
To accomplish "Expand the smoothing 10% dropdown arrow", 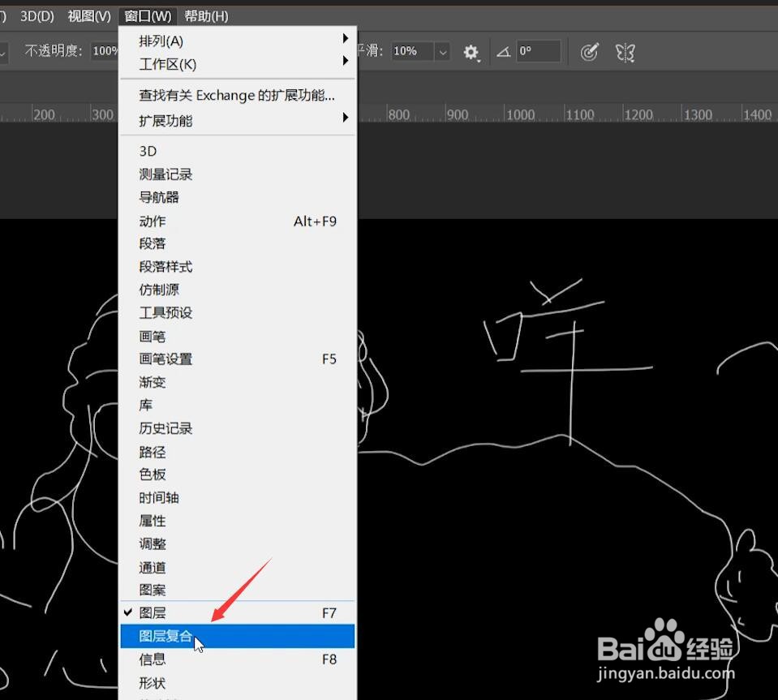I will coord(443,51).
